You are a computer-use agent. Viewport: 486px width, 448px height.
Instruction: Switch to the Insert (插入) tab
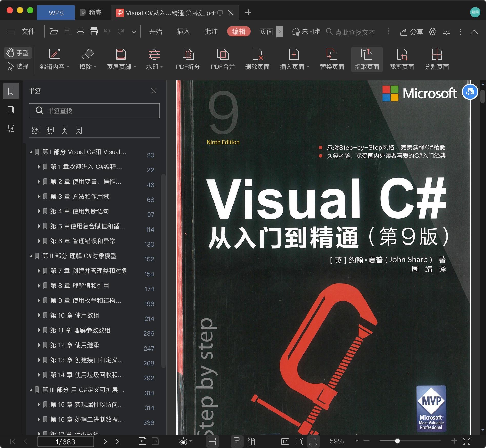coord(184,32)
